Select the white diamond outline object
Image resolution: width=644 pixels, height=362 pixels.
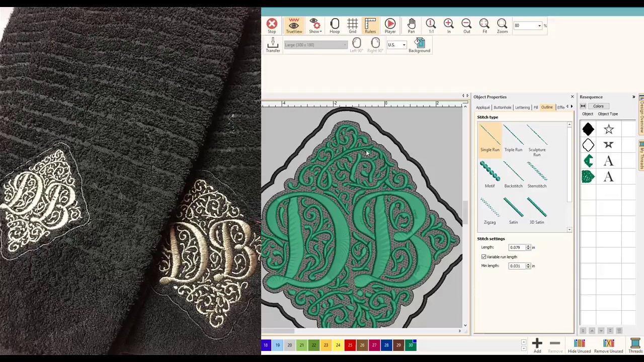click(588, 145)
